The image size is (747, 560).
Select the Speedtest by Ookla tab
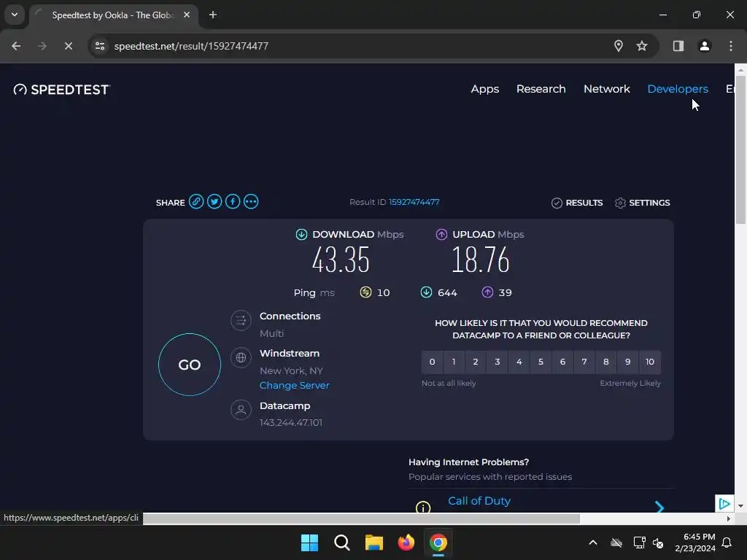[x=113, y=15]
